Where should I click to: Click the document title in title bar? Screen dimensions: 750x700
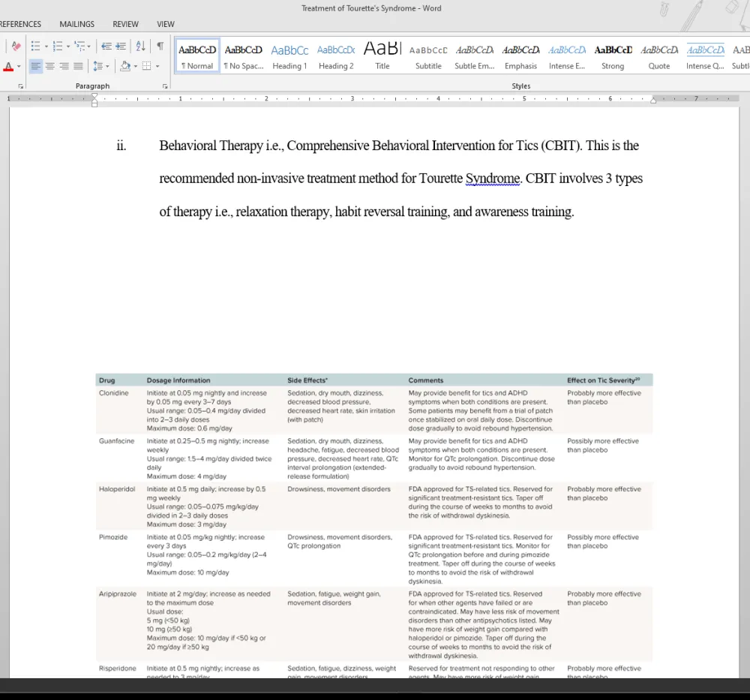click(371, 8)
